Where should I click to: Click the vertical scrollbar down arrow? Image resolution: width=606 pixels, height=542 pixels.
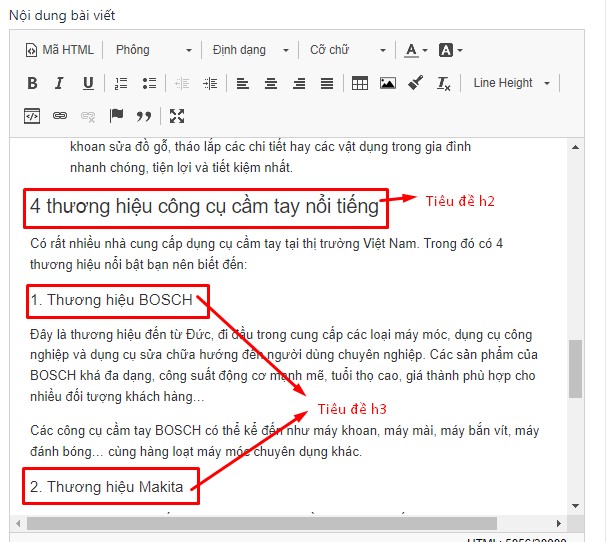tap(575, 506)
